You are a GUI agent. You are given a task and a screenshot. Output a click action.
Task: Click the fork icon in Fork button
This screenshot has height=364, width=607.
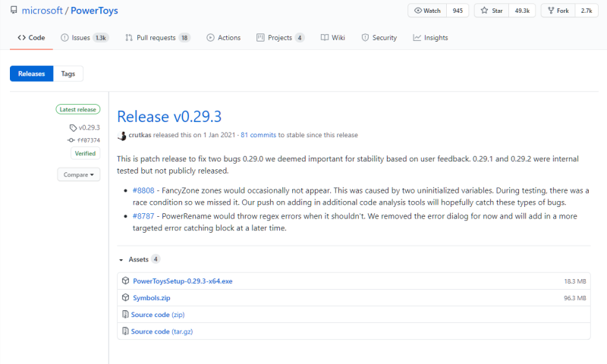click(551, 11)
